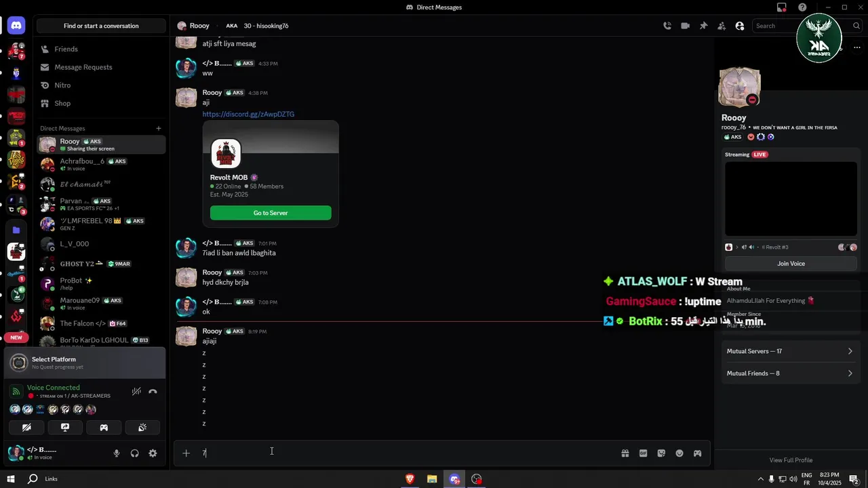
Task: Open pinned messages for this DM
Action: coord(703,26)
